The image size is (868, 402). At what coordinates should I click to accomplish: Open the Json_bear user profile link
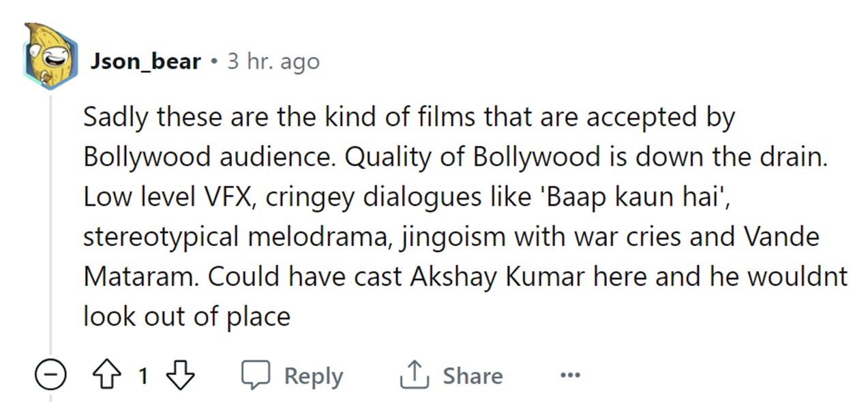tap(146, 61)
